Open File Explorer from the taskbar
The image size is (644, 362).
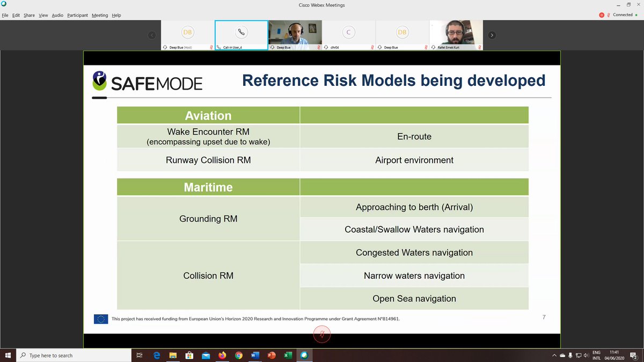[x=173, y=355]
